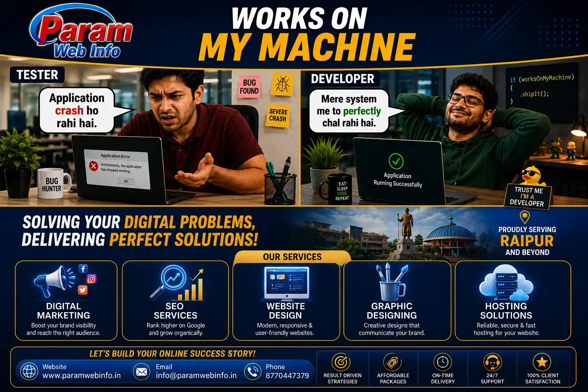Click the globe icon beside Website
This screenshot has height=392, width=588.
coord(29,371)
